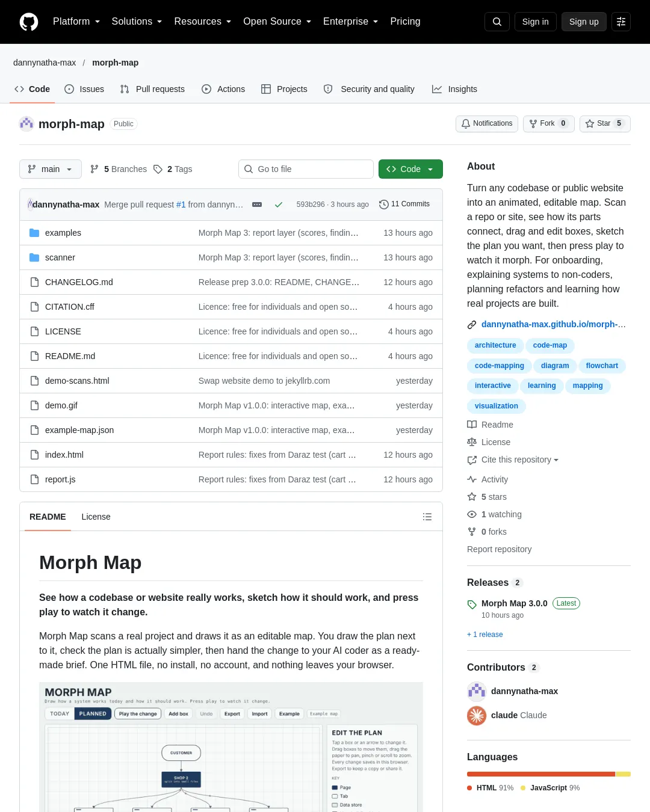Image resolution: width=650 pixels, height=812 pixels.
Task: Click the link icon beside the website URL
Action: (x=472, y=325)
